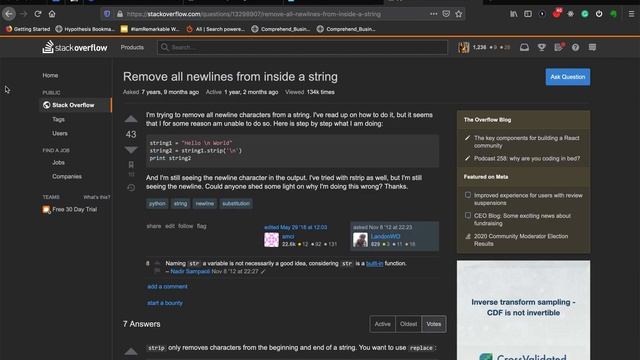
Task: Open the edited May 29 revision link
Action: click(x=296, y=227)
